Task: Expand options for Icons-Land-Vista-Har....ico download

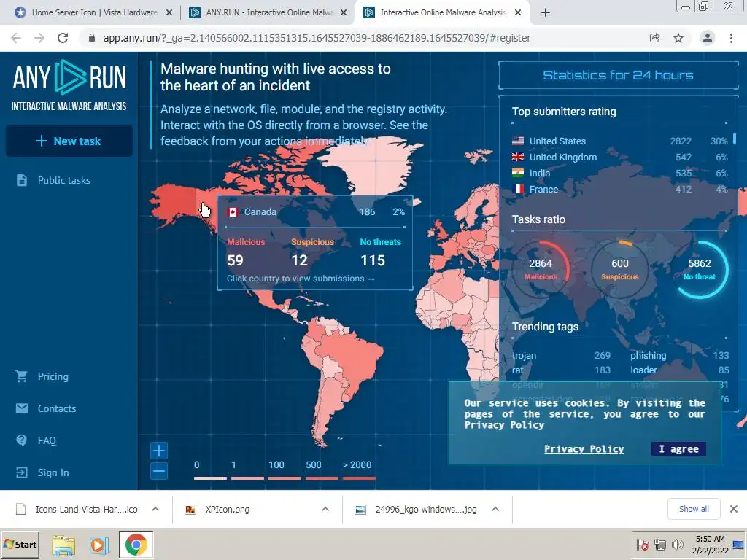Action: 155,509
